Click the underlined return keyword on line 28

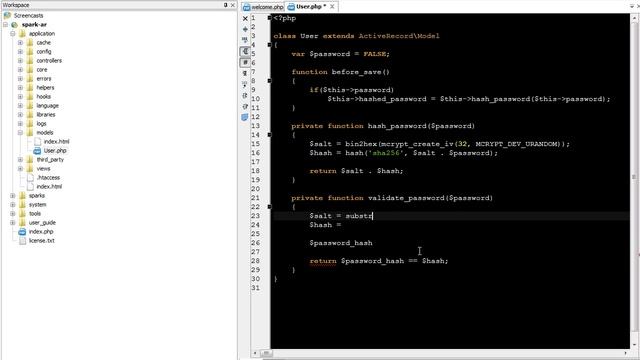coord(323,261)
